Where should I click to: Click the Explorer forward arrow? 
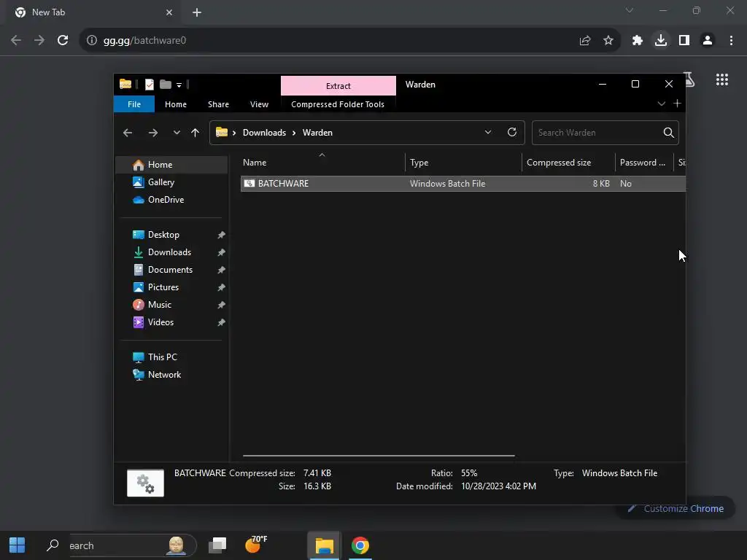153,133
